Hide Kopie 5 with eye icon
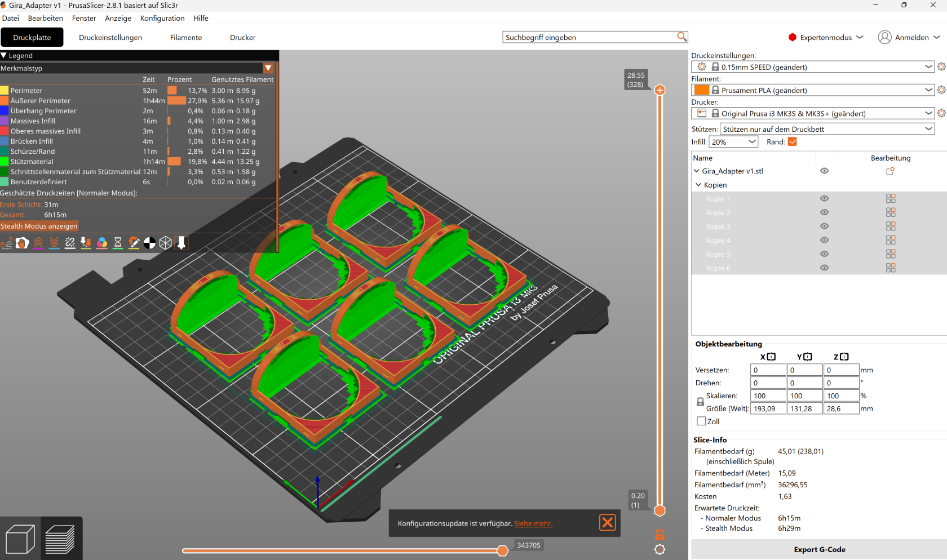This screenshot has height=560, width=947. point(824,254)
